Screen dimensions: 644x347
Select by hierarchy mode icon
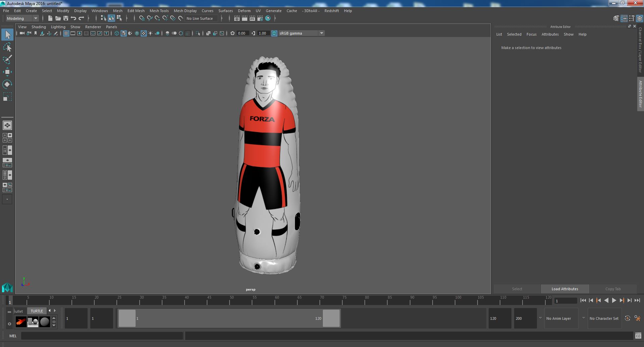tap(103, 18)
